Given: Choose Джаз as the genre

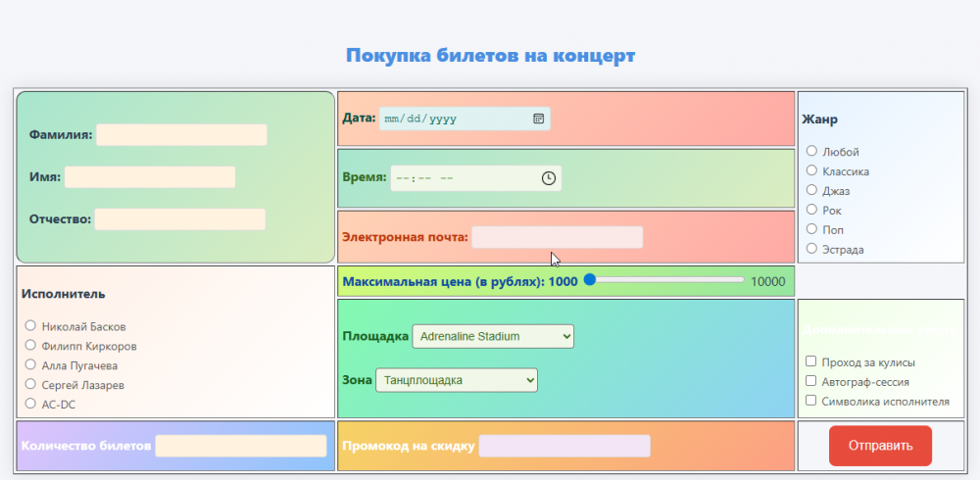Looking at the screenshot, I should click(811, 189).
